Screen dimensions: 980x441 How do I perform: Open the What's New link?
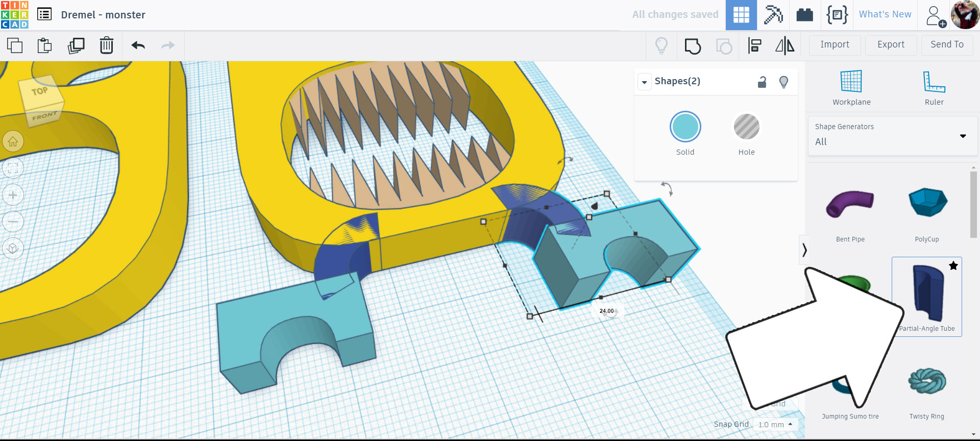pos(885,14)
